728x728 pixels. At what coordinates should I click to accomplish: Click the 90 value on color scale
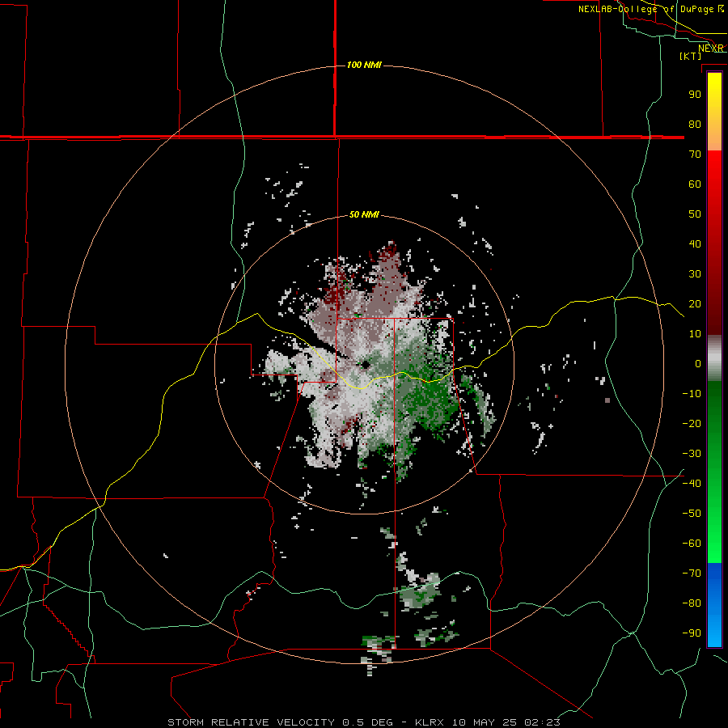[695, 95]
